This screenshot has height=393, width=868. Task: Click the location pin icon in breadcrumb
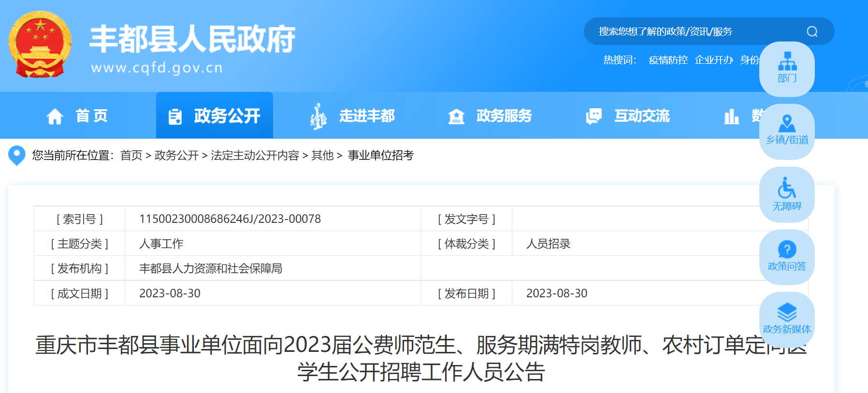(x=17, y=156)
